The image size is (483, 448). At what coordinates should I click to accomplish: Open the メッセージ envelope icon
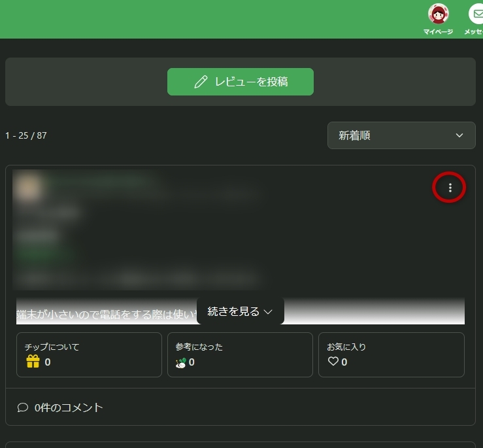476,14
